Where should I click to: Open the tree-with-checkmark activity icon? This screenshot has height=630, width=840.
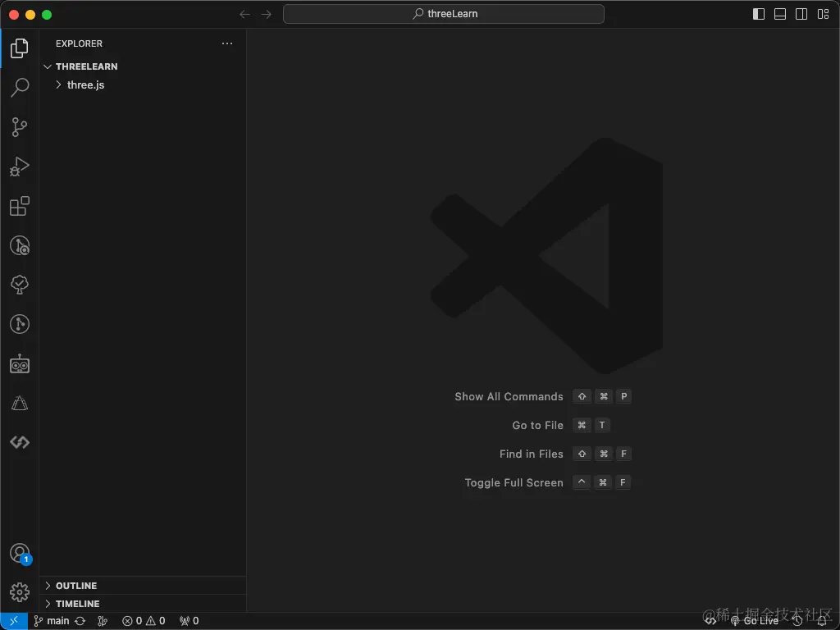20,285
